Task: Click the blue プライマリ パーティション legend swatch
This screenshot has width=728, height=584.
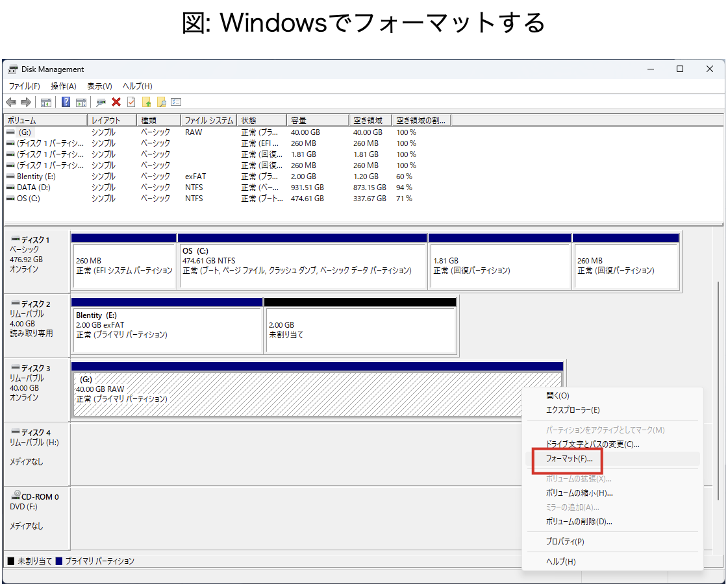Action: pyautogui.click(x=58, y=561)
